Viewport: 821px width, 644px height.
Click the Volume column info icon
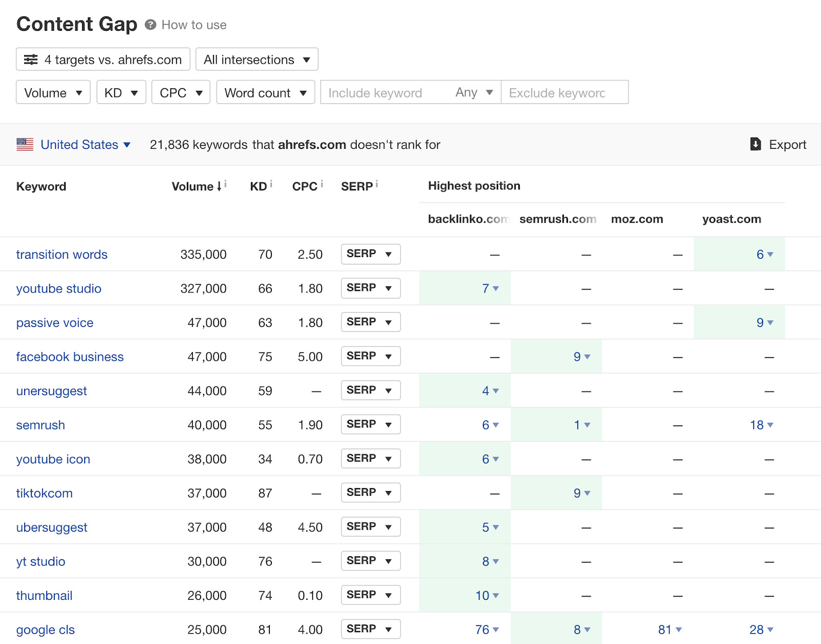pyautogui.click(x=226, y=184)
